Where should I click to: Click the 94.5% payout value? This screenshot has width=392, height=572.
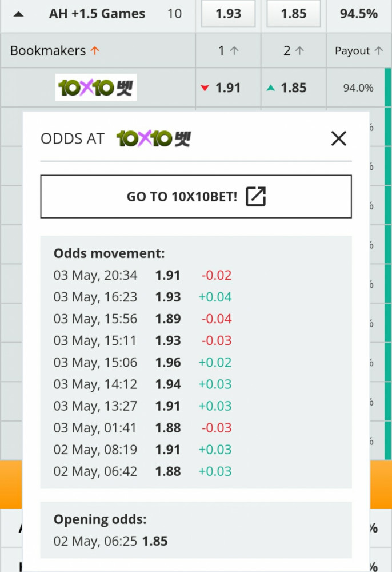[x=359, y=14]
